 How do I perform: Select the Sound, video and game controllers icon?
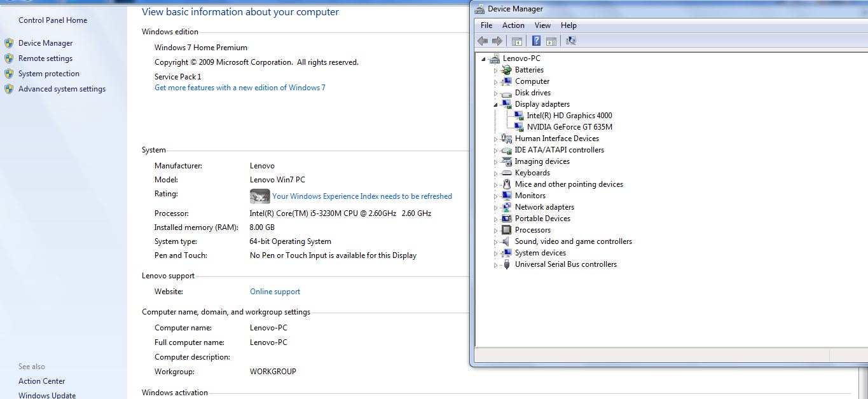pyautogui.click(x=507, y=241)
